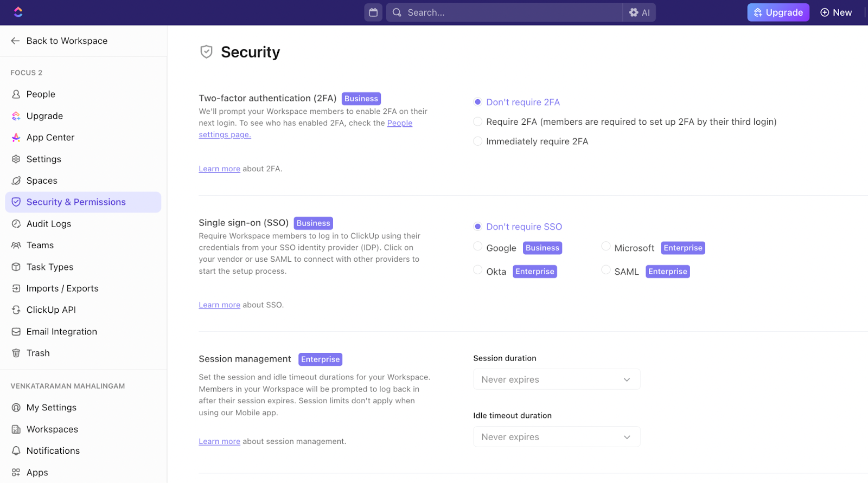Click the Workspaces building icon
The height and width of the screenshot is (483, 868).
[16, 429]
